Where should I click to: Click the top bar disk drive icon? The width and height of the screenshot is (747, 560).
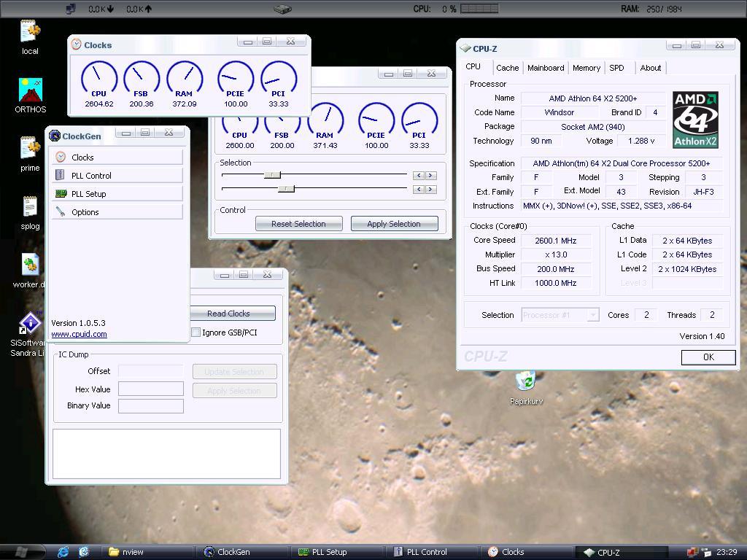pos(282,9)
